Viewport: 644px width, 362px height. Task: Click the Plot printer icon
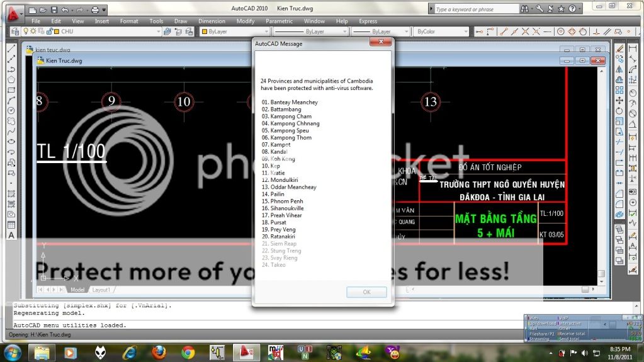tap(95, 9)
